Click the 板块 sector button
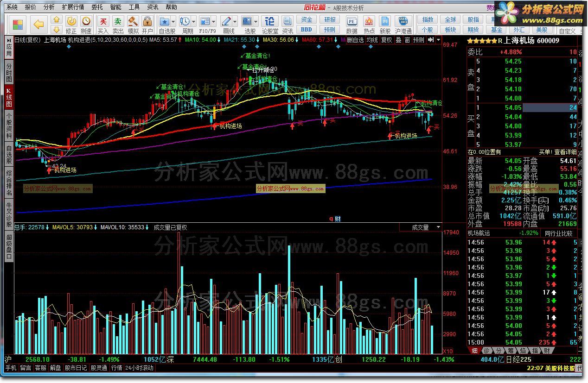This screenshot has width=588, height=383. coord(450,30)
